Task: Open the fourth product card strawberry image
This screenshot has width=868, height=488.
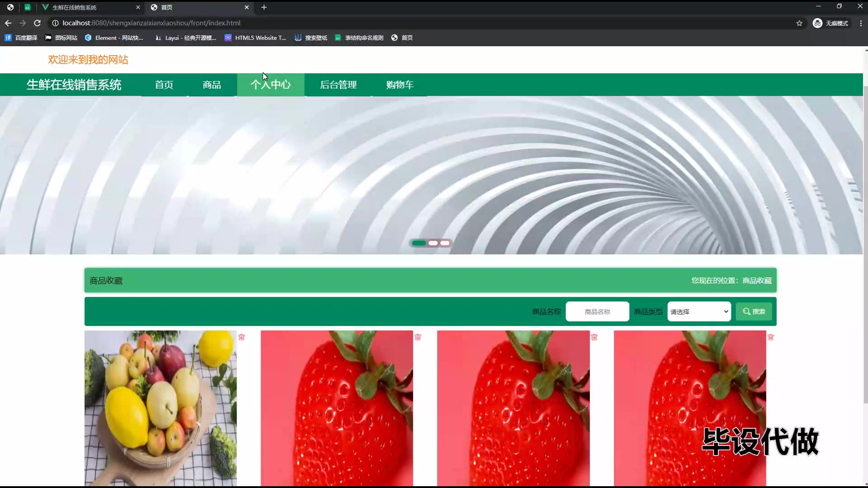Action: point(690,408)
